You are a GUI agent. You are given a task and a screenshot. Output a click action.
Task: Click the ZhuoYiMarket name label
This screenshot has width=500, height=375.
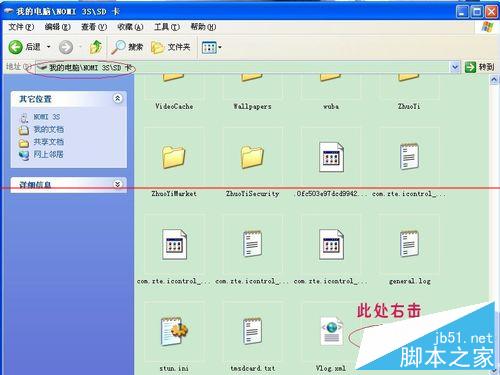(174, 194)
